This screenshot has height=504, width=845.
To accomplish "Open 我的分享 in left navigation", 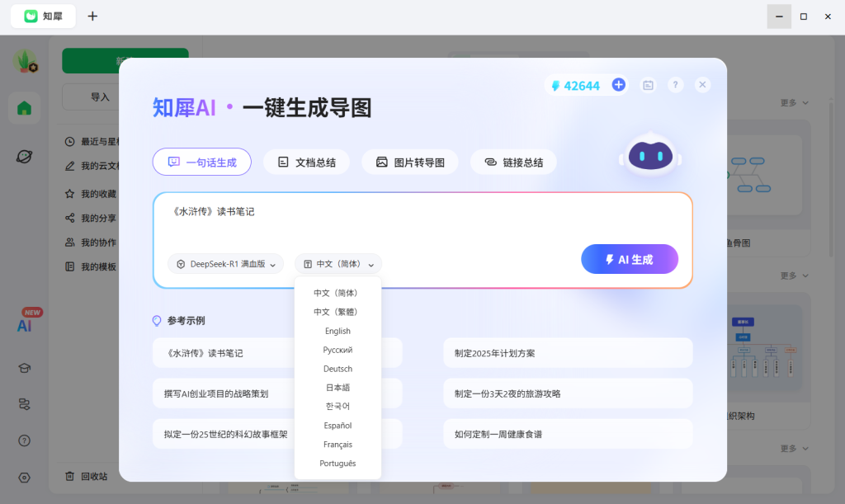I will [91, 218].
